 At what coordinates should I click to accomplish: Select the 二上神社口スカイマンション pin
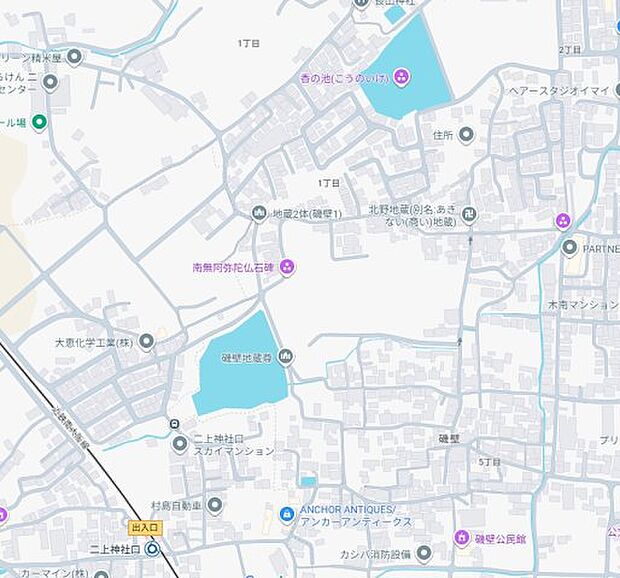point(179,444)
